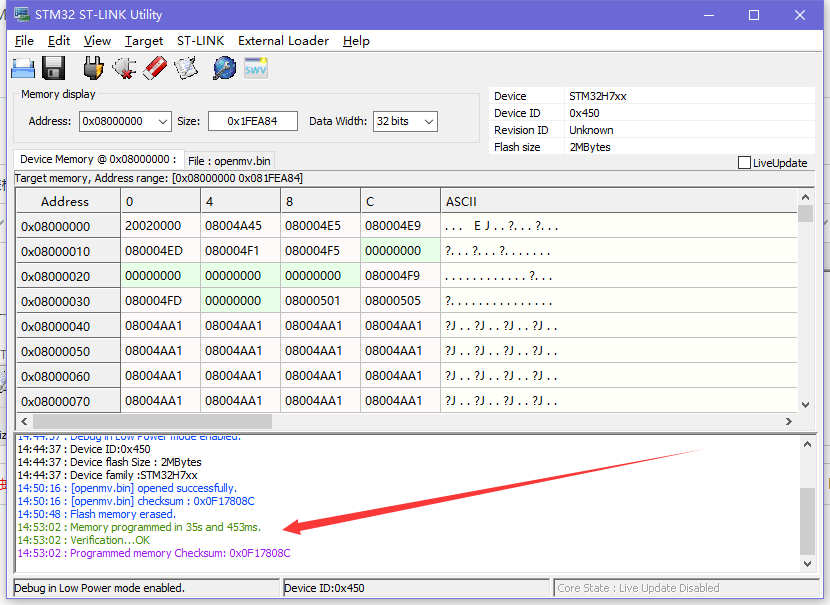830x605 pixels.
Task: Click log line "Programmed memory Checksum: 0x0F17808C"
Action: [x=154, y=553]
